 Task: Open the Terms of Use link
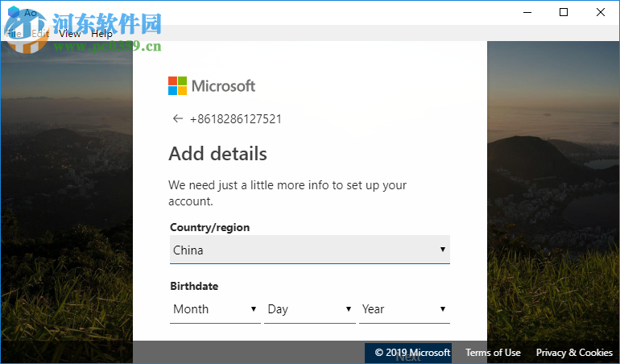(x=493, y=353)
